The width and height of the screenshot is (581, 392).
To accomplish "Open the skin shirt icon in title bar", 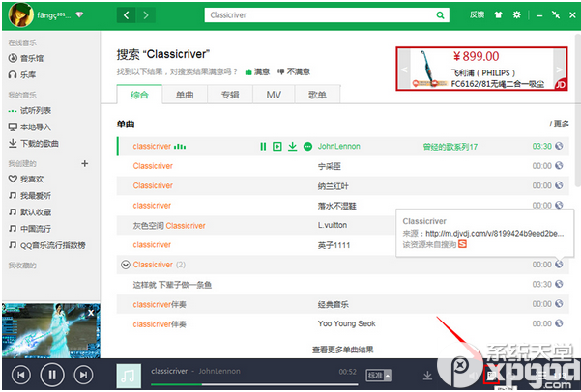I will click(x=498, y=14).
